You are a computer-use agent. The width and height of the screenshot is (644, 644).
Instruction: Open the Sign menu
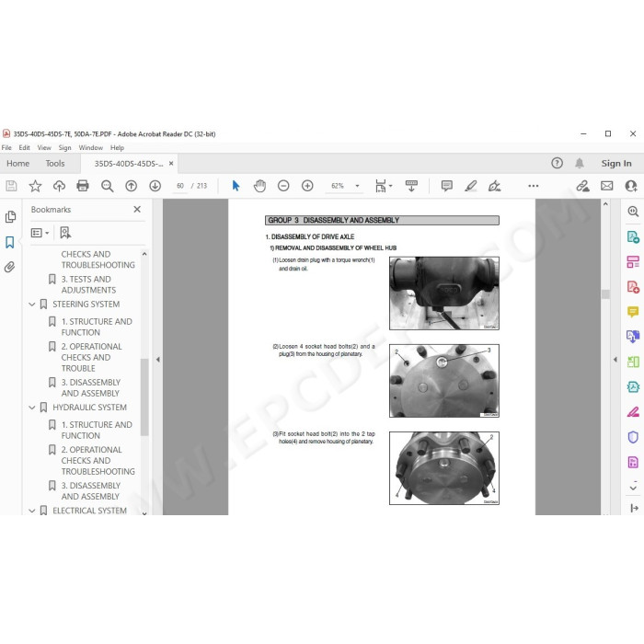pyautogui.click(x=64, y=148)
